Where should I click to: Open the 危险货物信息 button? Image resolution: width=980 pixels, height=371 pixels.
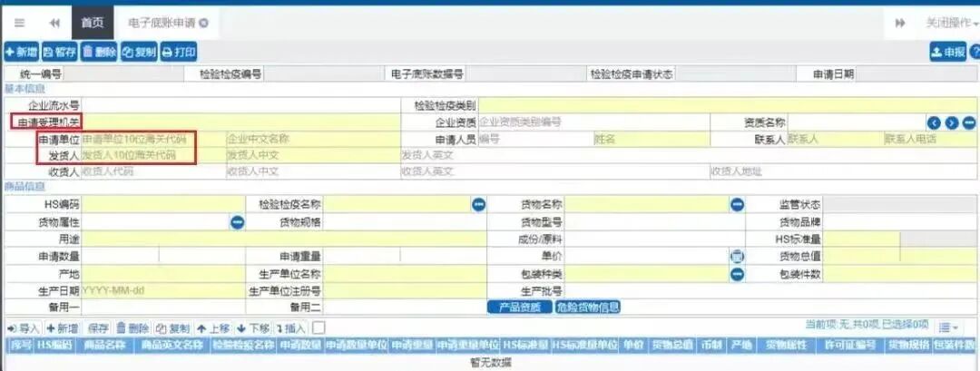click(587, 307)
